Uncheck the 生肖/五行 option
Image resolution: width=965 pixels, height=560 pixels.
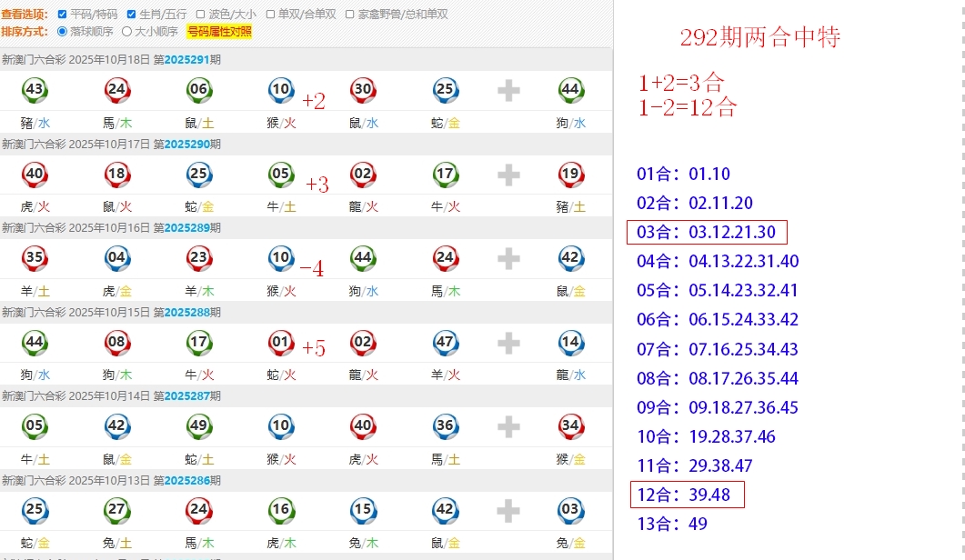pyautogui.click(x=132, y=15)
